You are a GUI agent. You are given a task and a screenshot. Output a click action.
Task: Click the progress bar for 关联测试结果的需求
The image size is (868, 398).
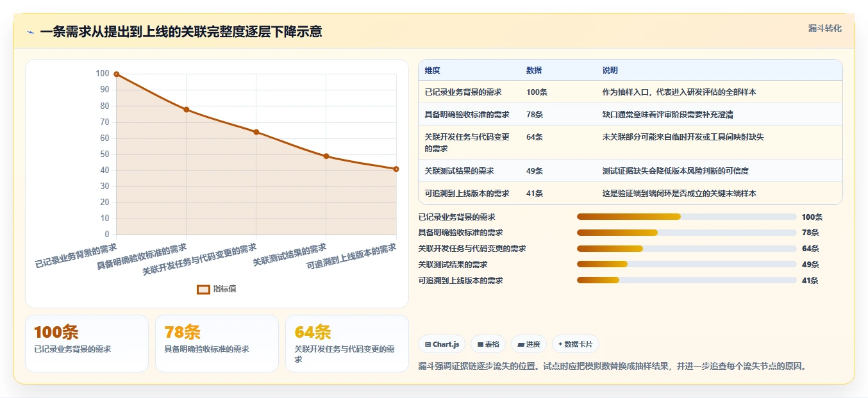[687, 264]
